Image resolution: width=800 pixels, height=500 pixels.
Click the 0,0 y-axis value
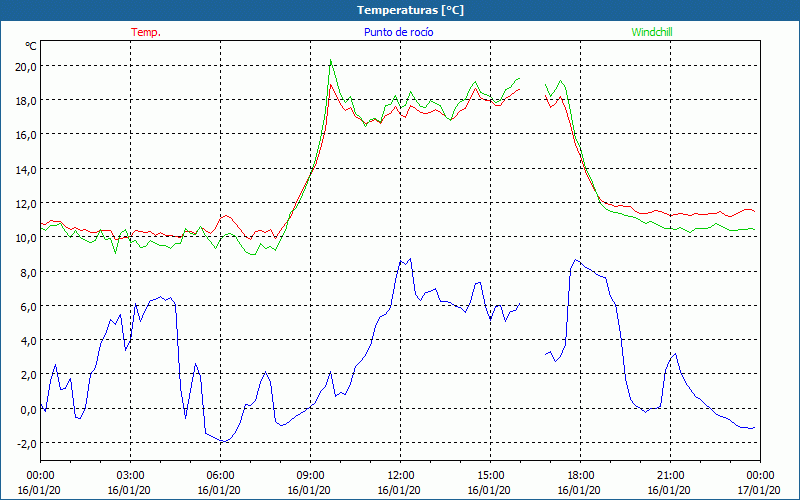[x=28, y=409]
